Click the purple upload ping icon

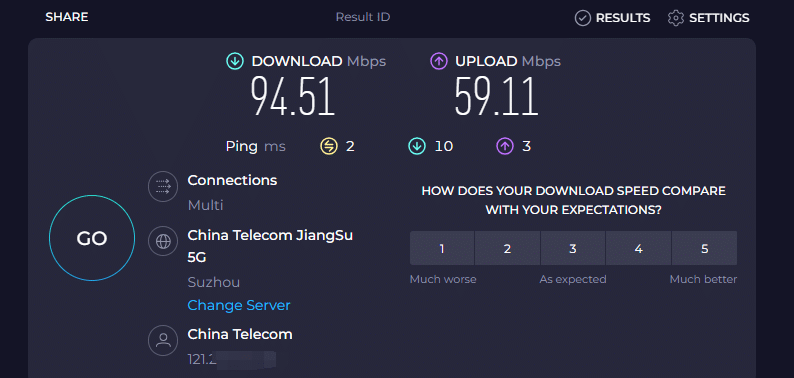tap(504, 146)
